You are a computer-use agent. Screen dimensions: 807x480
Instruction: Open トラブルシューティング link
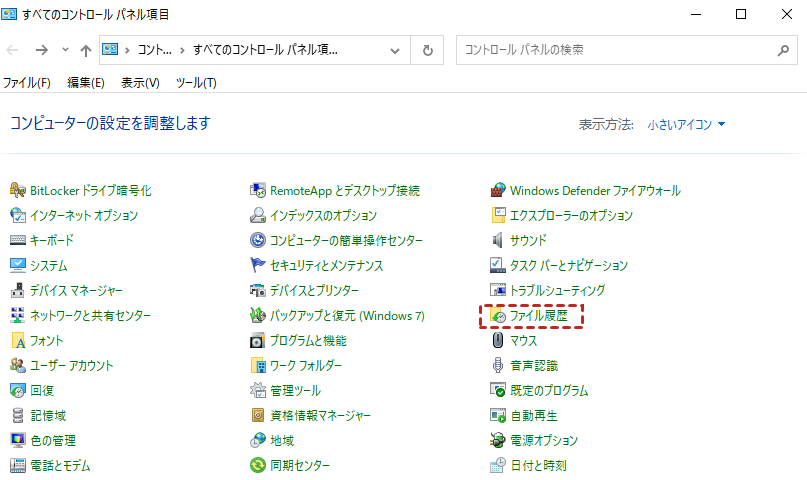pyautogui.click(x=557, y=290)
